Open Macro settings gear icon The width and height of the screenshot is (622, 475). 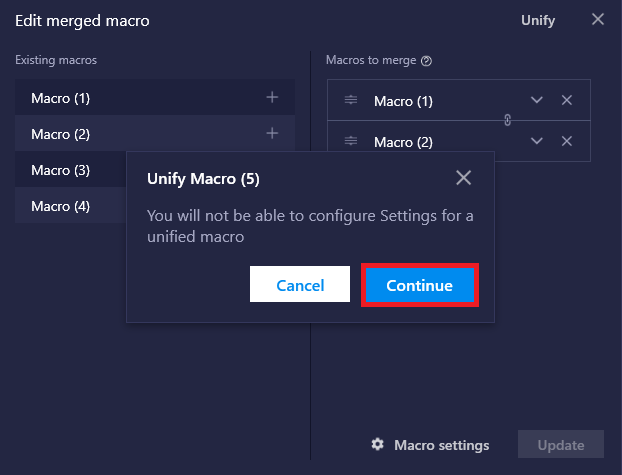coord(377,444)
